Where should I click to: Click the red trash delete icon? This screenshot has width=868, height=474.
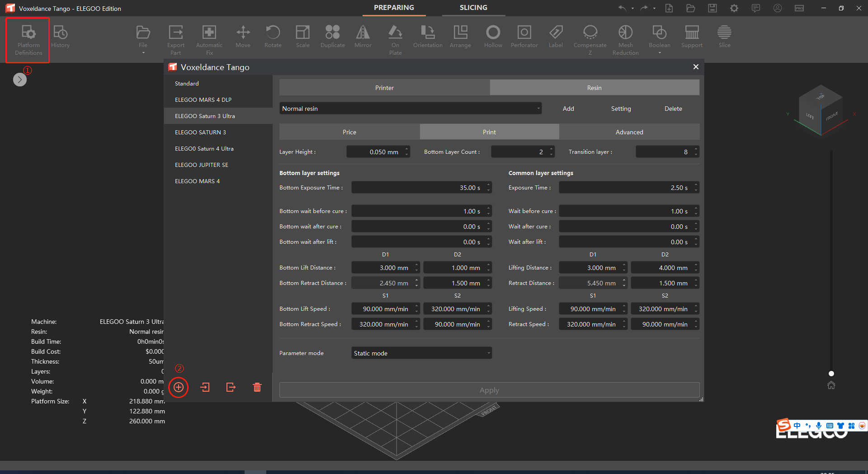coord(257,387)
